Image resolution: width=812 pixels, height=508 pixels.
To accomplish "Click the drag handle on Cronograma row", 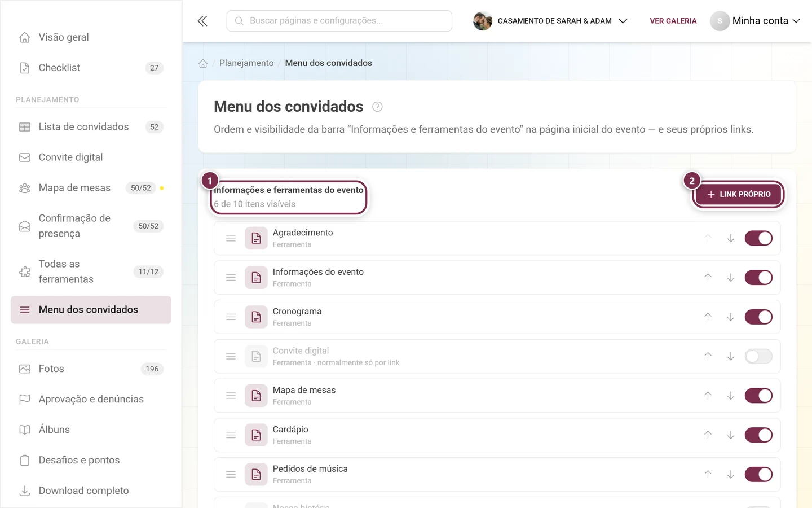I will [x=231, y=317].
